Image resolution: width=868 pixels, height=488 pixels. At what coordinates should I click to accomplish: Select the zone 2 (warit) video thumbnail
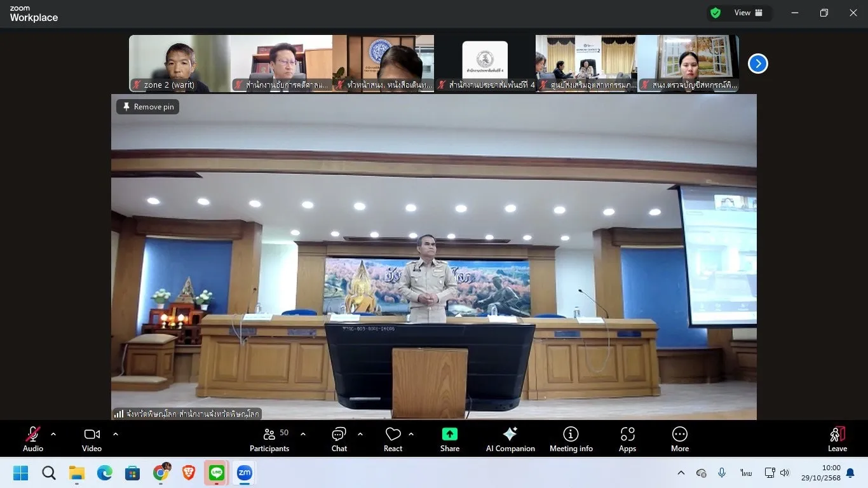pos(179,64)
